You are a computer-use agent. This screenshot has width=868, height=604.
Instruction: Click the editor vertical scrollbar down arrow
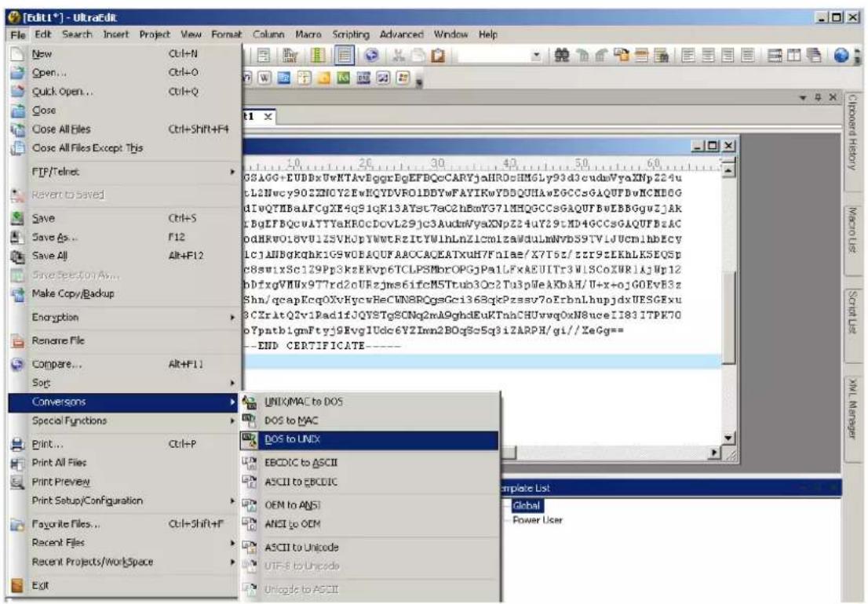point(728,438)
